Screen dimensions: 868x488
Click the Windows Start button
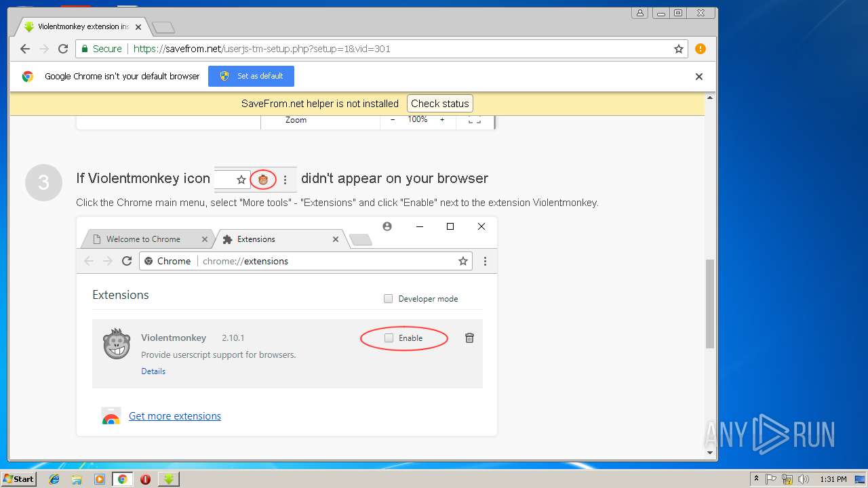[x=18, y=479]
